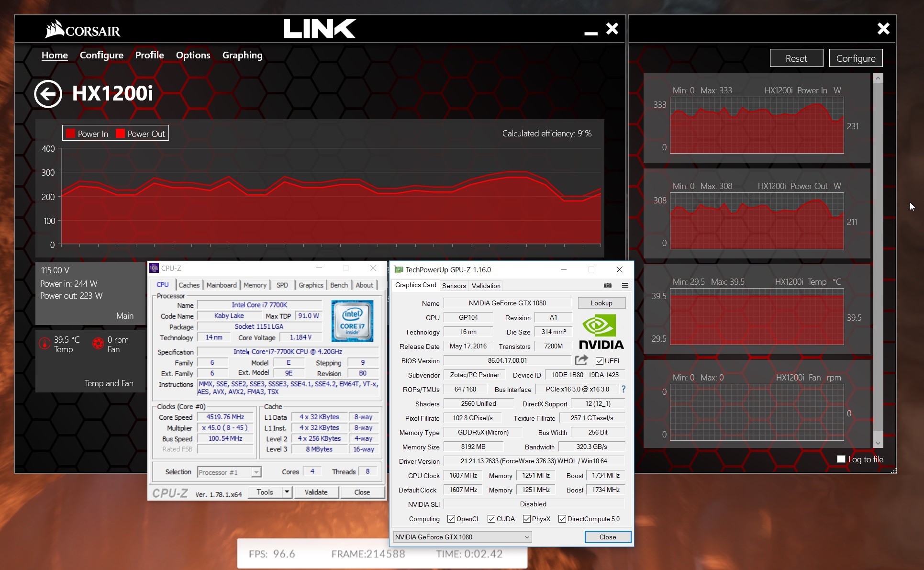Toggle Power In legend swatch
Image resolution: width=924 pixels, height=570 pixels.
(x=70, y=134)
